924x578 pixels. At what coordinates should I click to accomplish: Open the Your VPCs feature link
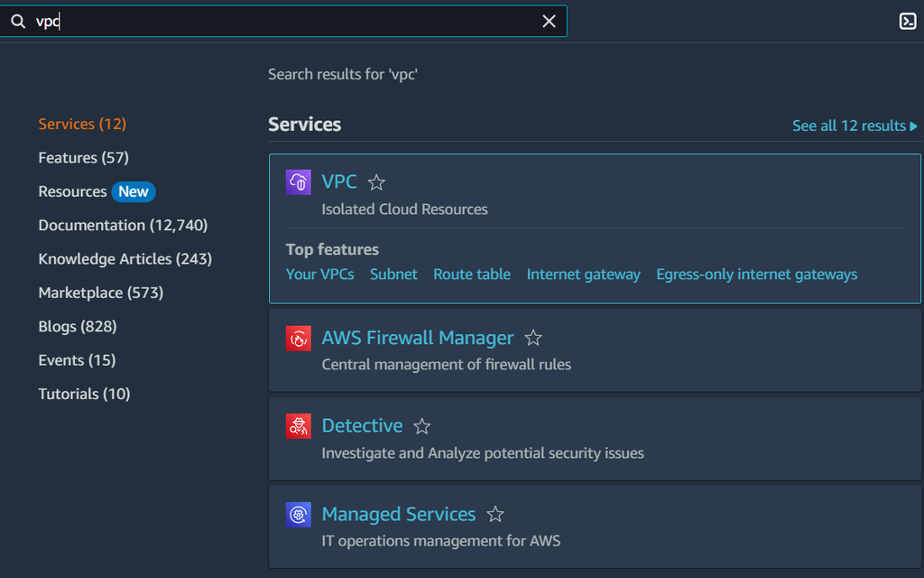(319, 275)
